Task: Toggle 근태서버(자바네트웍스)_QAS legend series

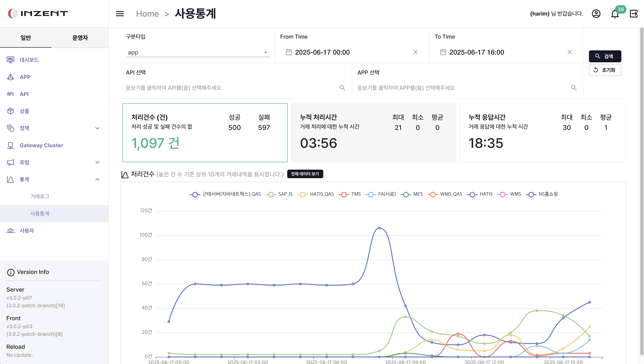Action: click(x=225, y=194)
